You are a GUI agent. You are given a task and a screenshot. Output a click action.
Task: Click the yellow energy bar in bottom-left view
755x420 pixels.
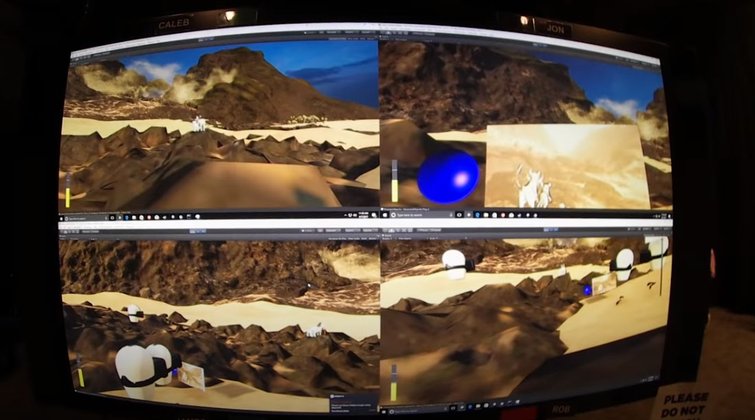click(x=80, y=370)
